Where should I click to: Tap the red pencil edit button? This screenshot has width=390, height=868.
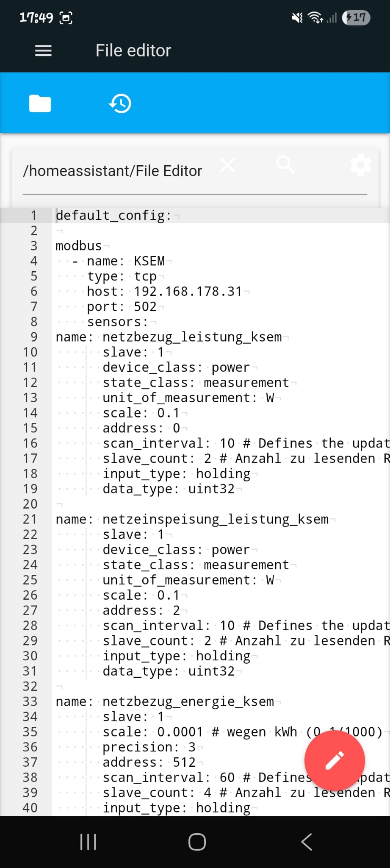pos(334,760)
